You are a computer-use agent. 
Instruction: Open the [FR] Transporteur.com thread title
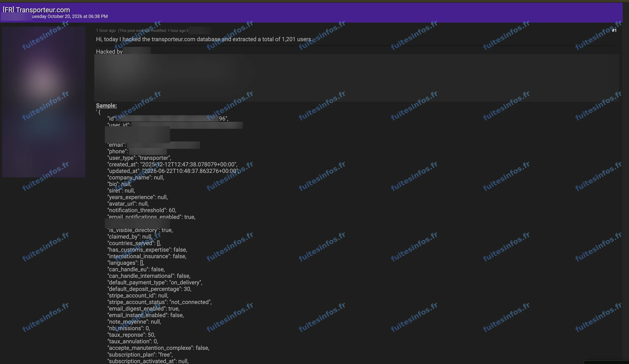(36, 10)
